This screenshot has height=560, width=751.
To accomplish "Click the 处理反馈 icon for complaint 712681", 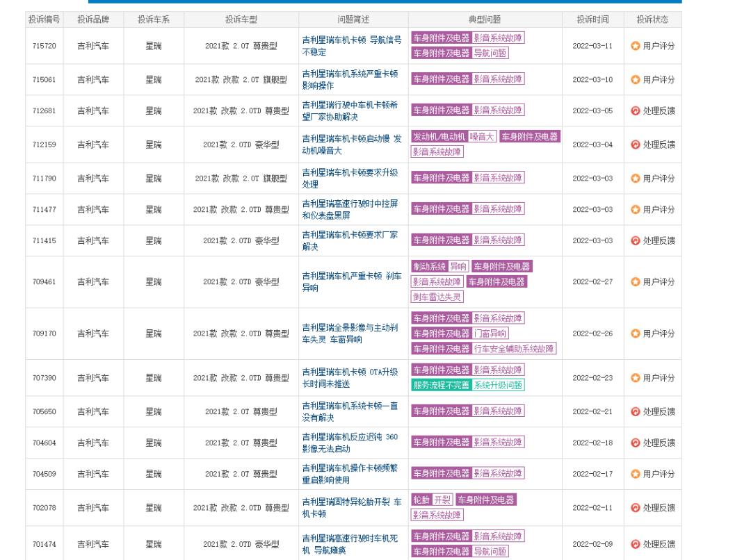I will [635, 110].
